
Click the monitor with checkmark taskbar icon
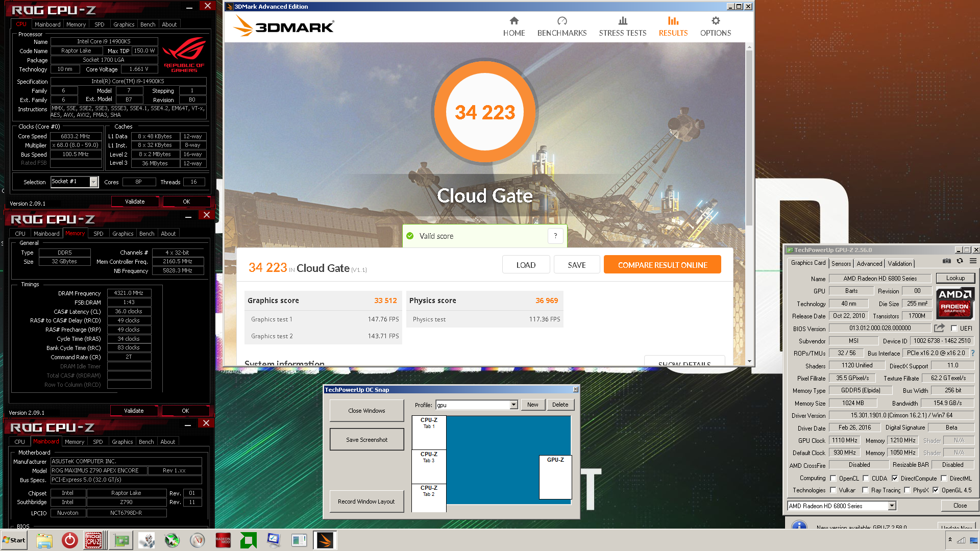(x=274, y=540)
